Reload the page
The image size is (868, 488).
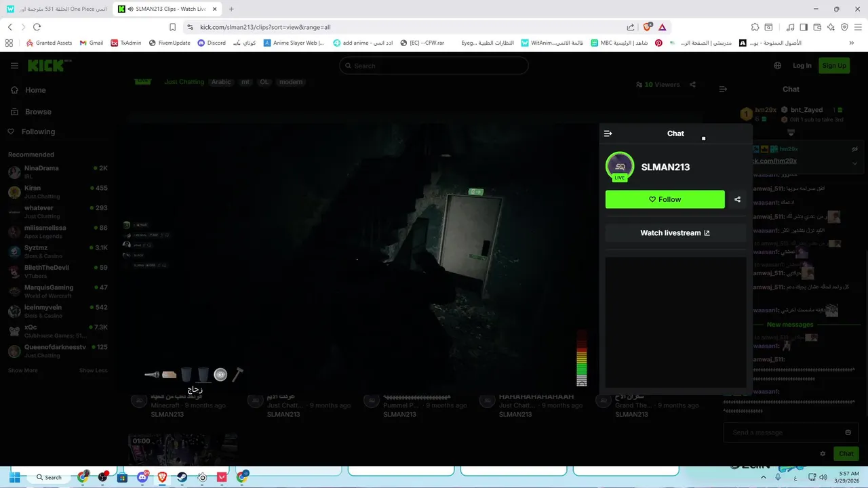(x=37, y=27)
